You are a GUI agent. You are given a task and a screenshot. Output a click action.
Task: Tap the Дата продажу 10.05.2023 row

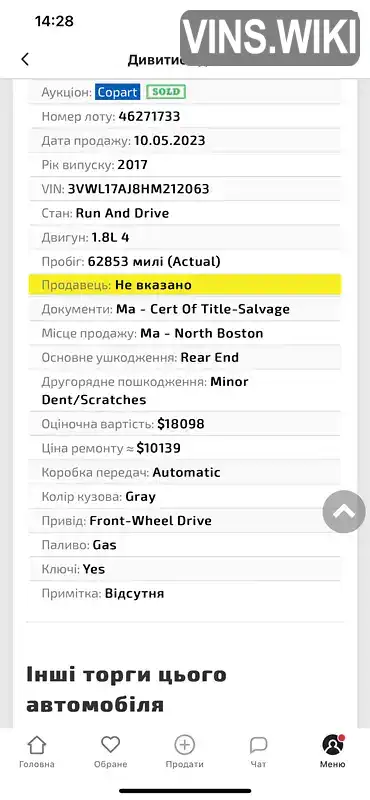click(x=185, y=140)
